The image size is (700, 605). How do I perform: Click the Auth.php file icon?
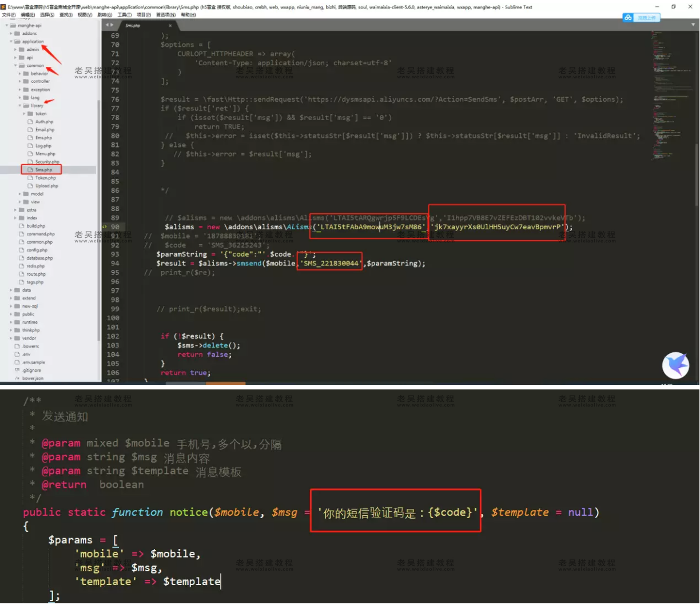(30, 122)
